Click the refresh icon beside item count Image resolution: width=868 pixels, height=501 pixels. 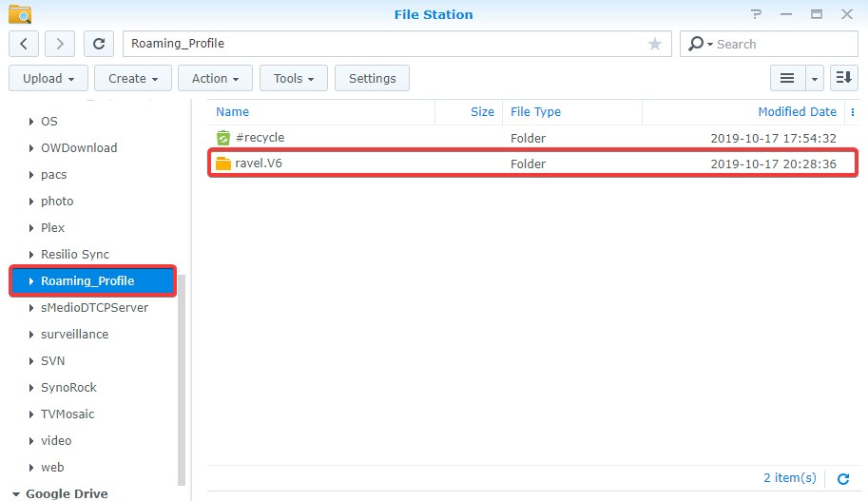click(843, 479)
